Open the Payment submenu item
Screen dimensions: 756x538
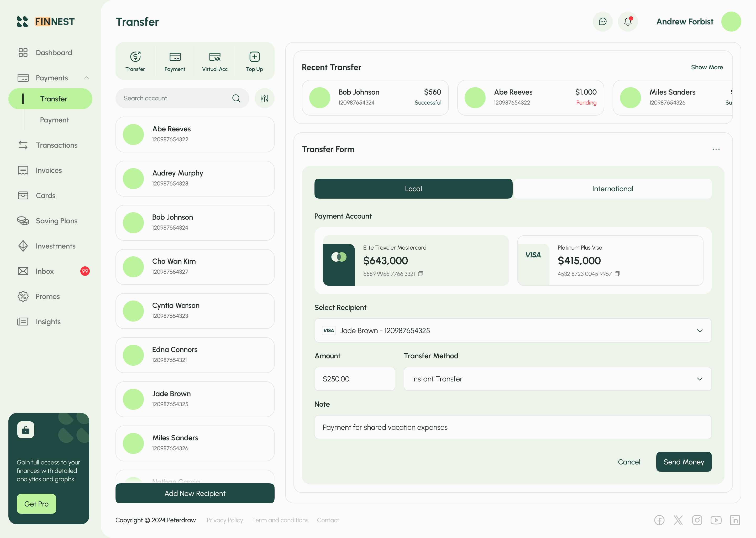point(54,120)
